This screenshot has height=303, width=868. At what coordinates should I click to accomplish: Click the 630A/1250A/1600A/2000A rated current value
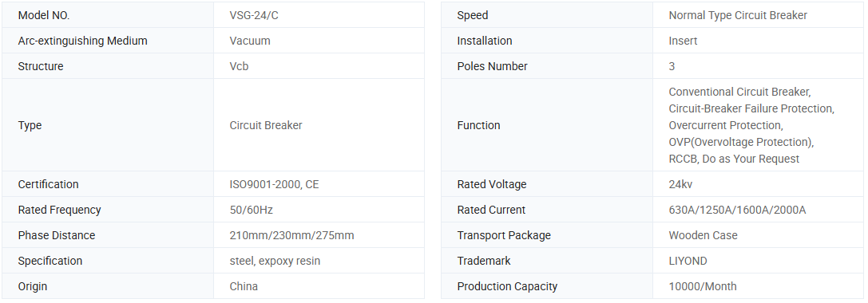(737, 211)
